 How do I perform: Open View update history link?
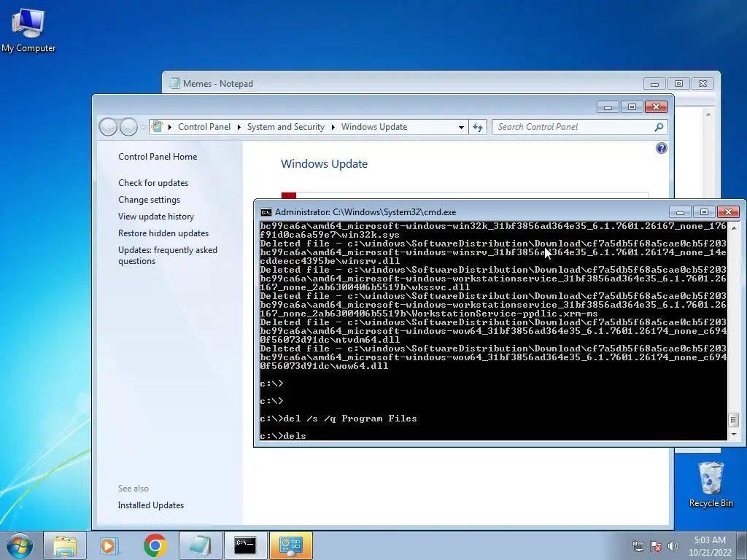click(x=156, y=216)
